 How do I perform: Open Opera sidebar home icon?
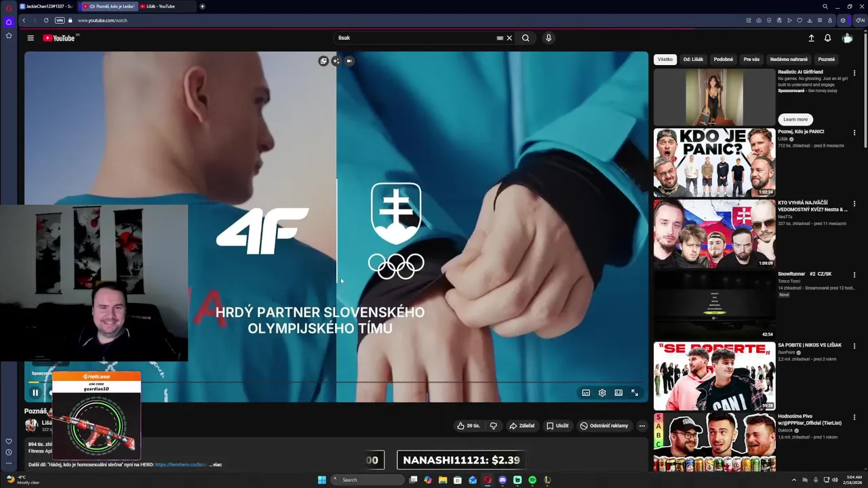point(9,22)
